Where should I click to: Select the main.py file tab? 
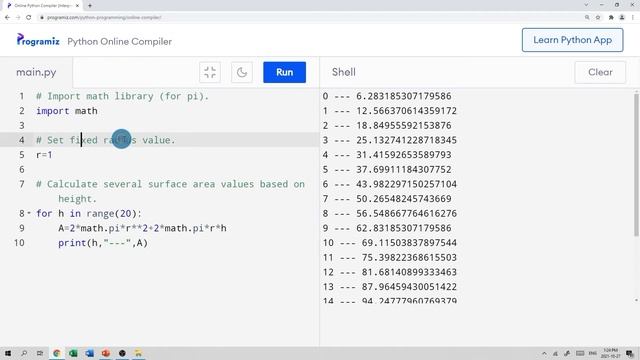[x=36, y=72]
